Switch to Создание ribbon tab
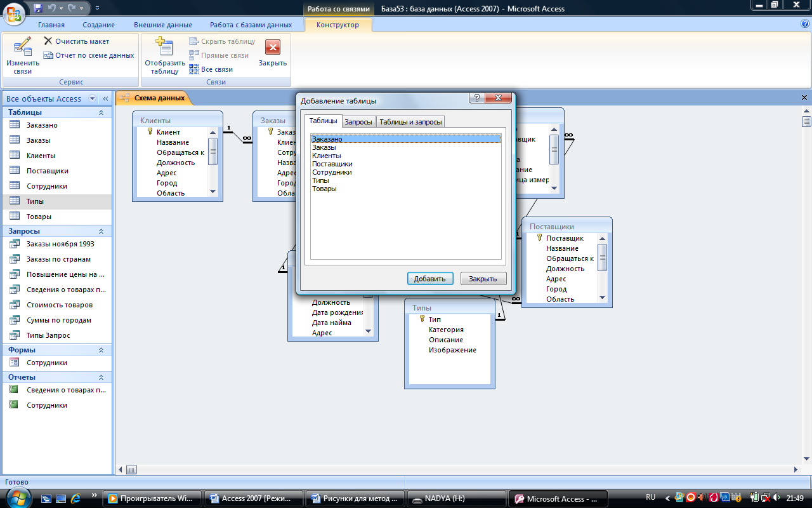Viewport: 812px width, 508px height. click(x=98, y=25)
